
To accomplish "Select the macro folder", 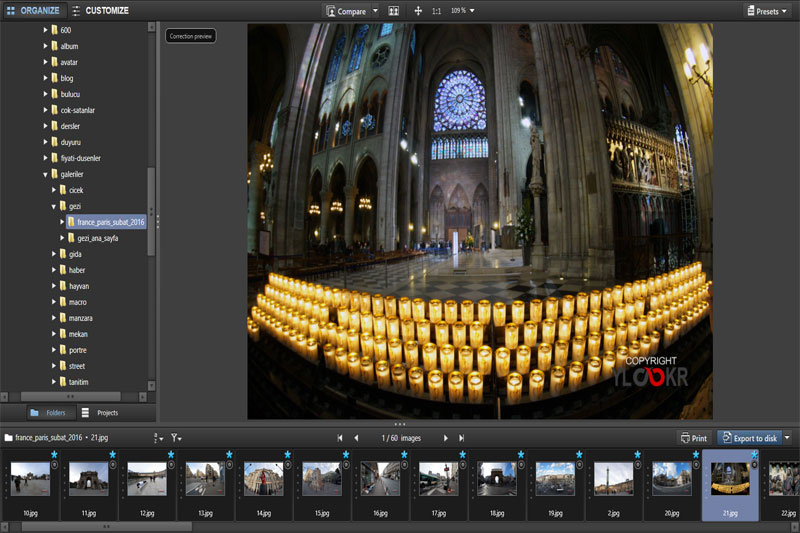I will [x=73, y=302].
